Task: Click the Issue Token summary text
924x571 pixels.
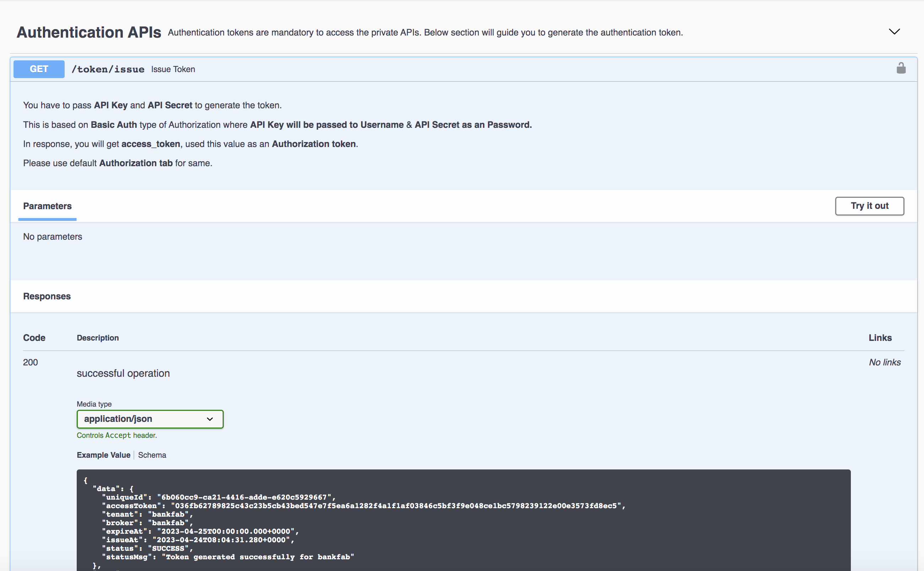Action: pos(173,70)
